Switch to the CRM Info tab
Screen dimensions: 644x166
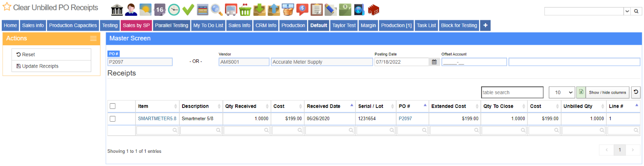tap(266, 25)
